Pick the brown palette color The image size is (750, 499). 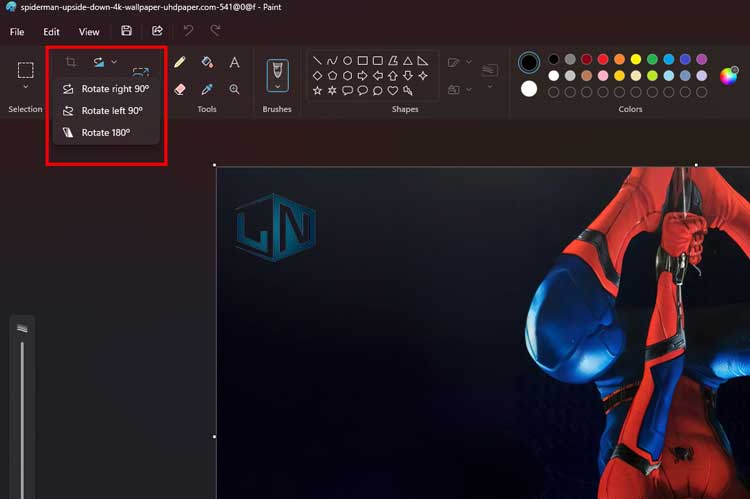point(586,76)
